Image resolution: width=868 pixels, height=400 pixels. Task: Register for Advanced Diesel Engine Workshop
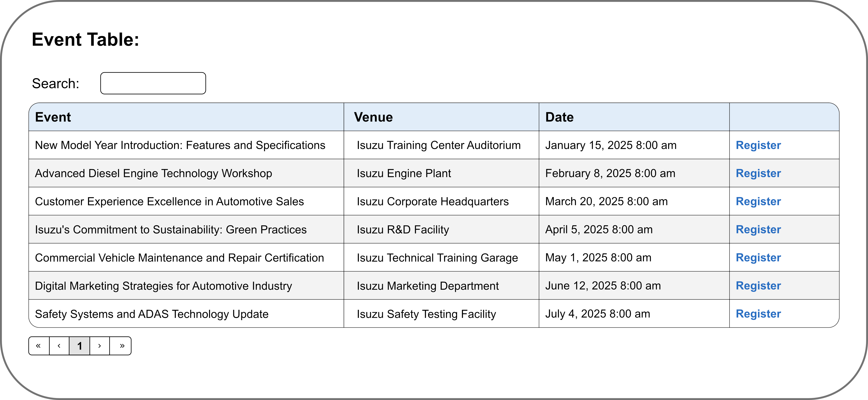[x=758, y=173]
